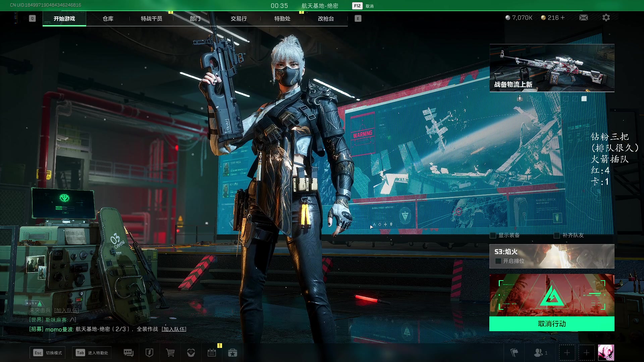
Task: Select the banner carousel dot with exclamation mark
Action: 520,99
